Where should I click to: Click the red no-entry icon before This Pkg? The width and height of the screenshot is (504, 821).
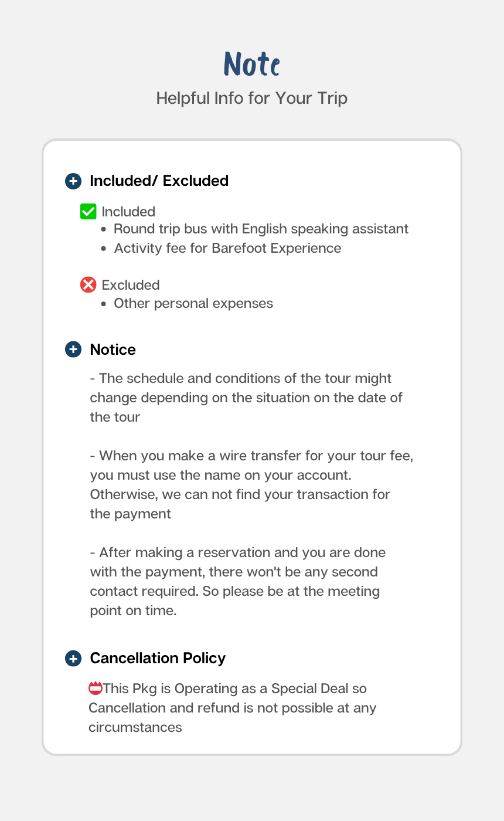[x=96, y=688]
